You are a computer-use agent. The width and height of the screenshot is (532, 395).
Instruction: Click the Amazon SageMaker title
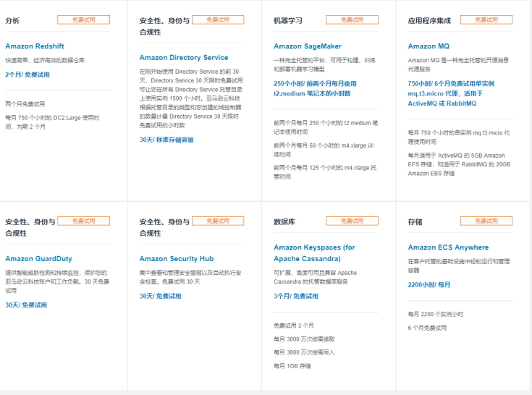coord(307,46)
